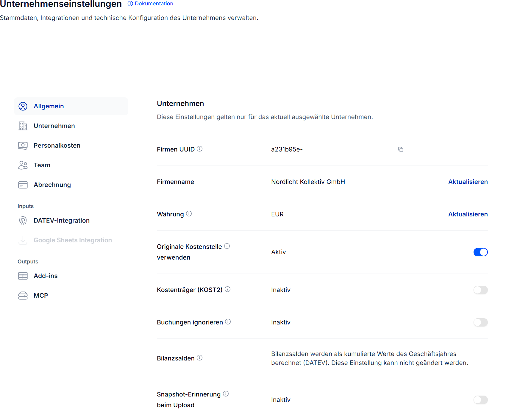Click info icon for Snapshot-Erinnerung
Viewport: 506px width, 420px height.
coord(226,394)
